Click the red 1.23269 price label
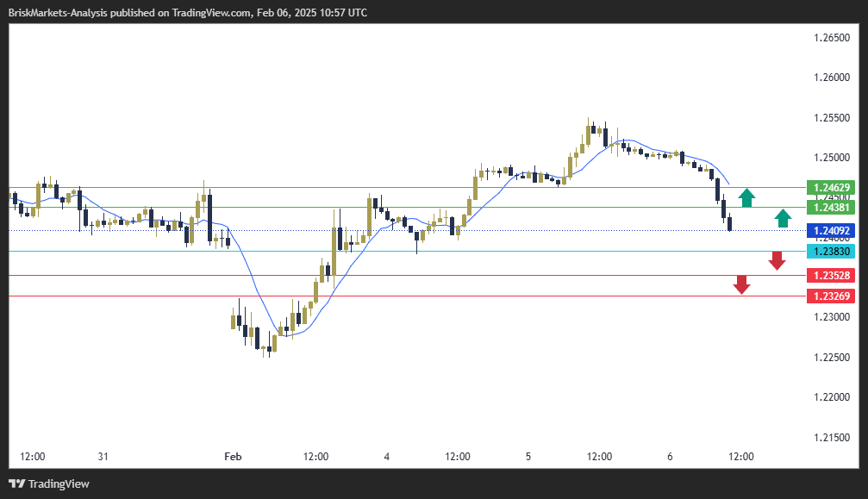Screen dimensions: 868x499 830,296
